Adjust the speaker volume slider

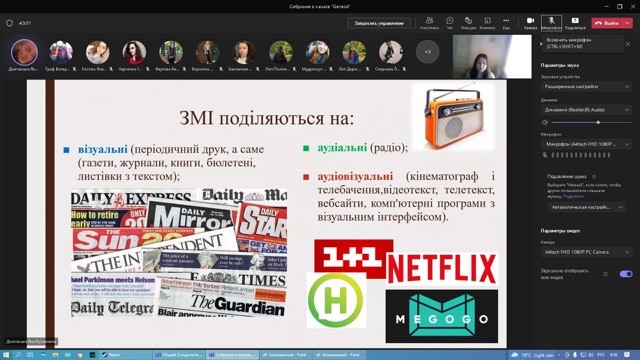[x=591, y=122]
